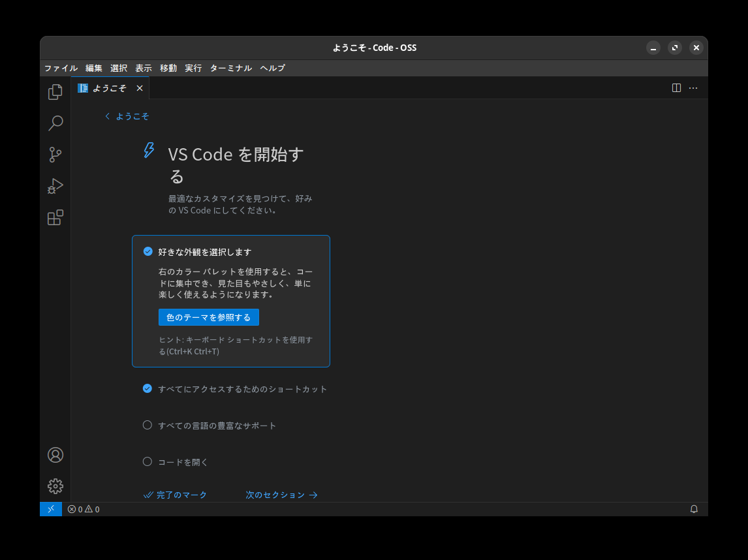
Task: Open the ターミナル menu
Action: coord(231,69)
